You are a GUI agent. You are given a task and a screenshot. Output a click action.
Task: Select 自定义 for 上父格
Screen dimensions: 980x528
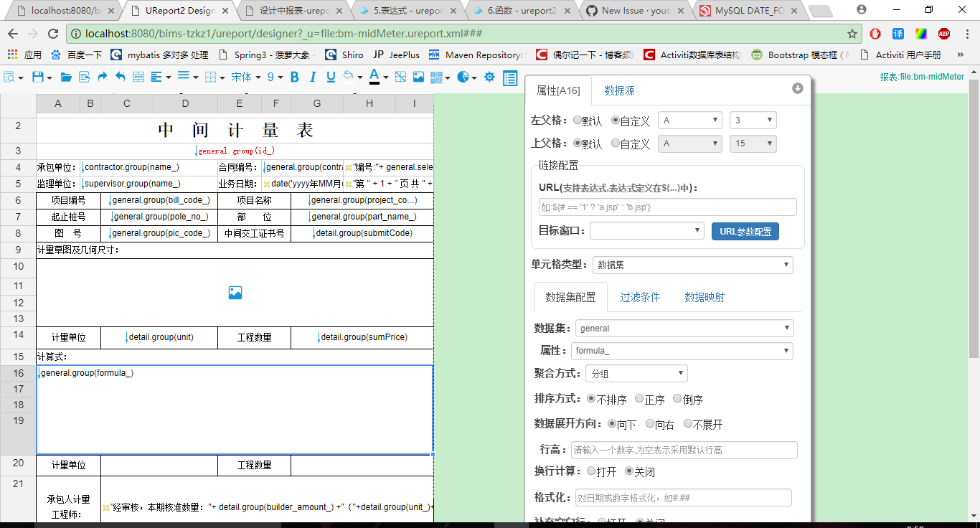coord(616,143)
